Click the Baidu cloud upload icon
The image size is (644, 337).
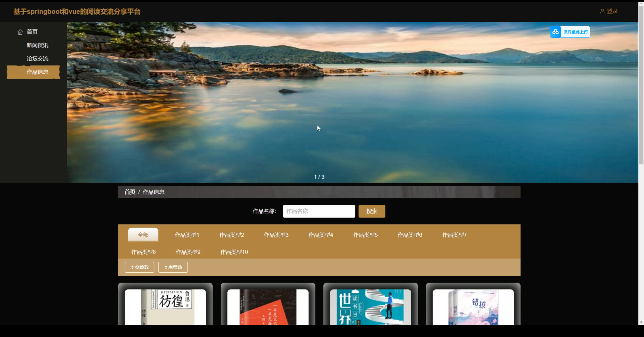(555, 32)
